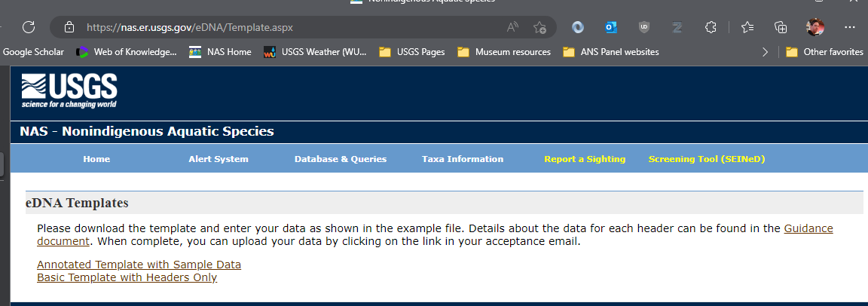Open USGS Weather bookmark

click(315, 52)
